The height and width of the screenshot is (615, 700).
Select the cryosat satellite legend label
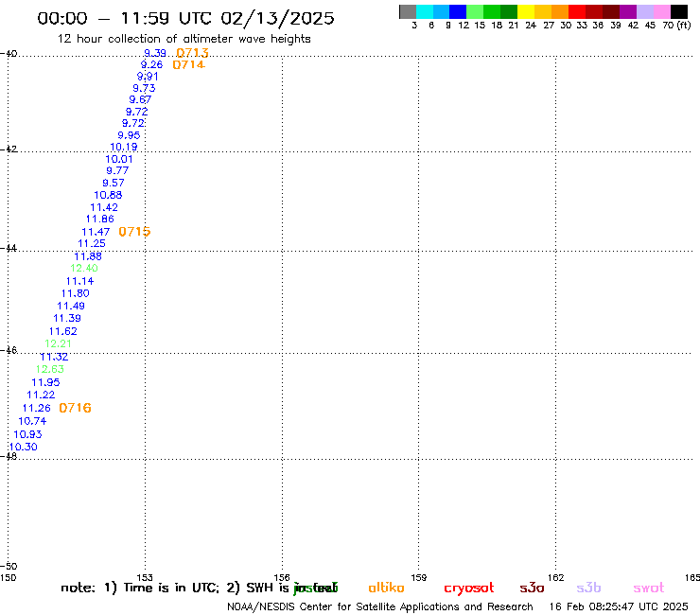pyautogui.click(x=469, y=589)
